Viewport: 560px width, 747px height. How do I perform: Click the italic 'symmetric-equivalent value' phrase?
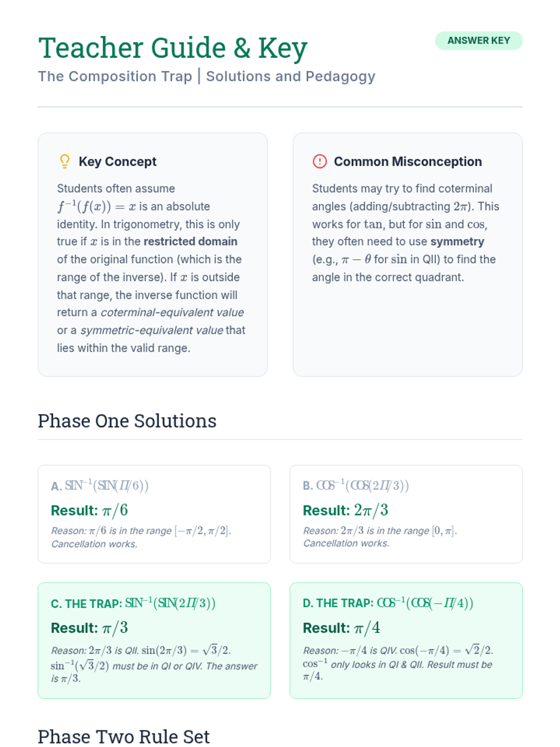coord(152,330)
